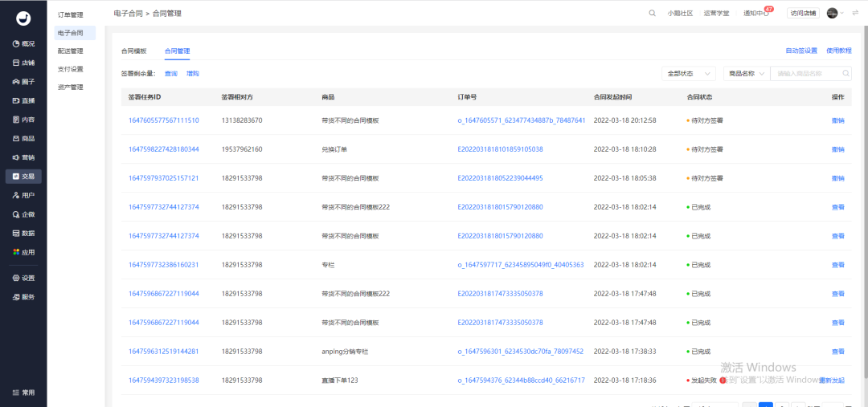
Task: Open 企微 in the left sidebar
Action: pos(23,214)
